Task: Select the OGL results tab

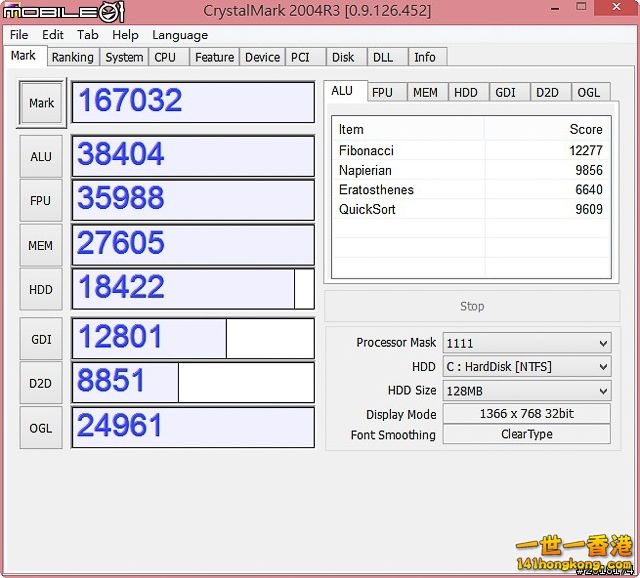Action: click(x=589, y=92)
